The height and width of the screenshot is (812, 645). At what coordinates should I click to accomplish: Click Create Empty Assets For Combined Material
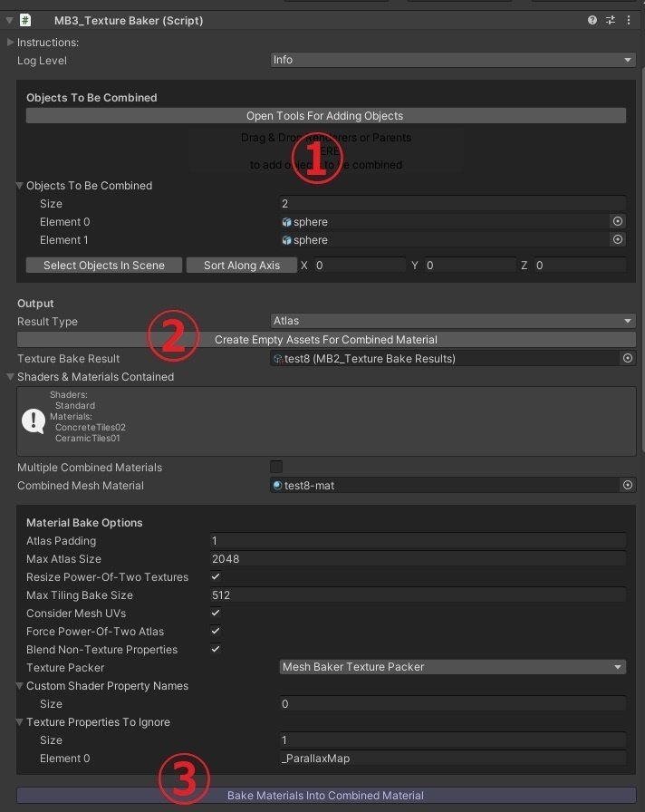(x=326, y=340)
